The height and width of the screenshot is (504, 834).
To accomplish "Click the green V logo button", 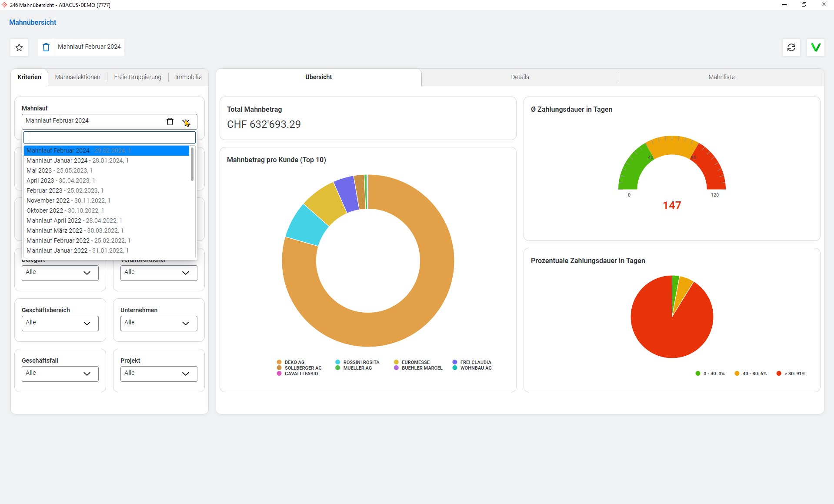I will point(815,47).
